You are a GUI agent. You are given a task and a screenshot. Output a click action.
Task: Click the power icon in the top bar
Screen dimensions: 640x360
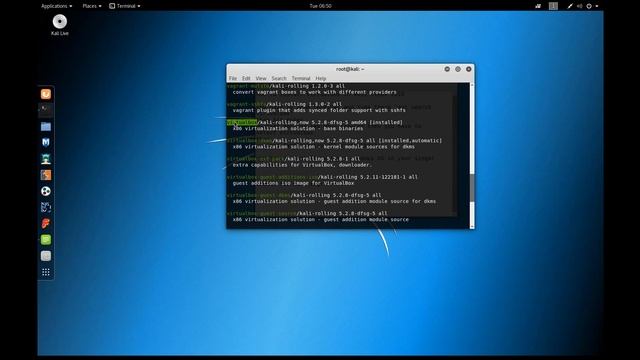pos(589,6)
